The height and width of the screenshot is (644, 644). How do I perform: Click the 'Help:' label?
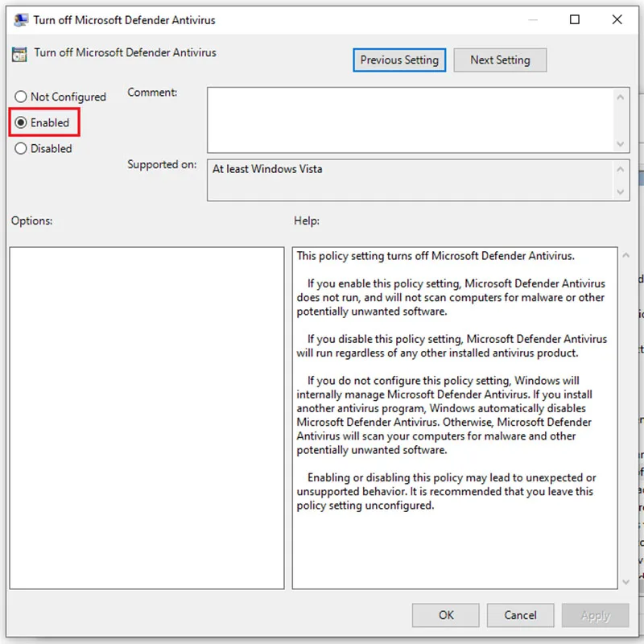(307, 221)
